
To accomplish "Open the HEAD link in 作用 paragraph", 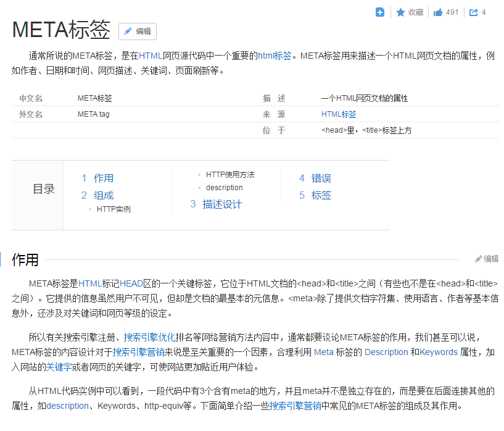I will coord(131,283).
